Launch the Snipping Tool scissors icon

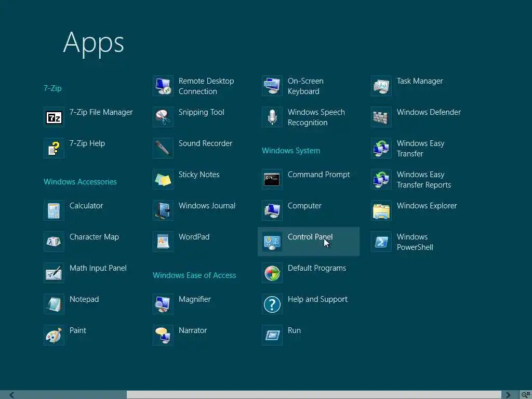[x=163, y=117]
